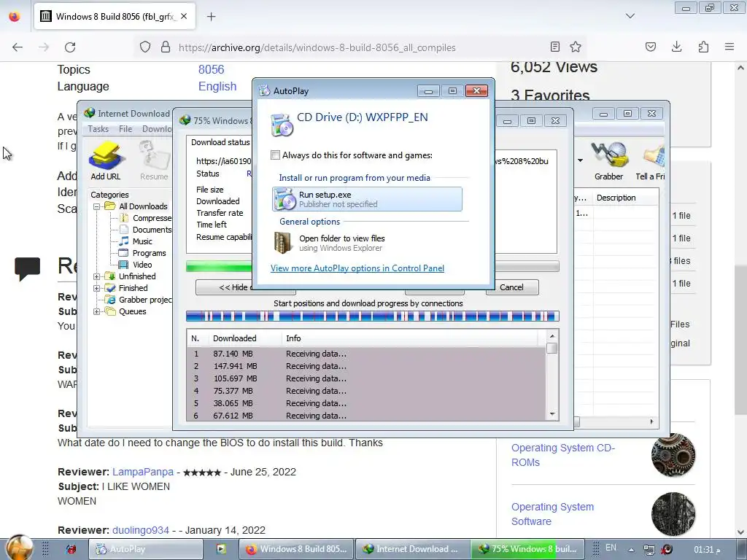
Task: Click the Open folder to view files icon
Action: pos(283,242)
